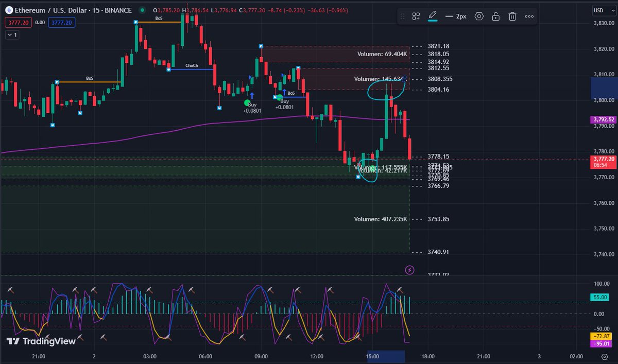618x364 pixels.
Task: Click the red sell price 3777.20 button
Action: click(x=18, y=22)
